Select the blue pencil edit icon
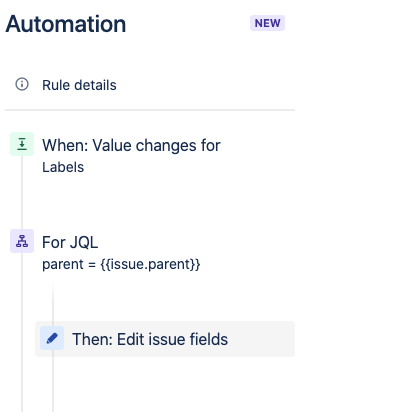This screenshot has height=412, width=404. coord(52,338)
